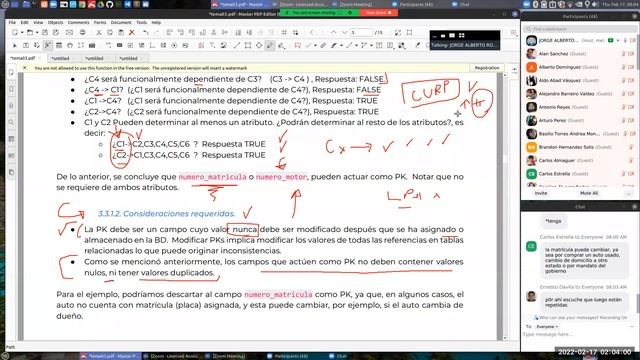Image resolution: width=640 pixels, height=360 pixels.
Task: Toggle Brandon Hernandez Solis's microphone icon
Action: [631, 147]
